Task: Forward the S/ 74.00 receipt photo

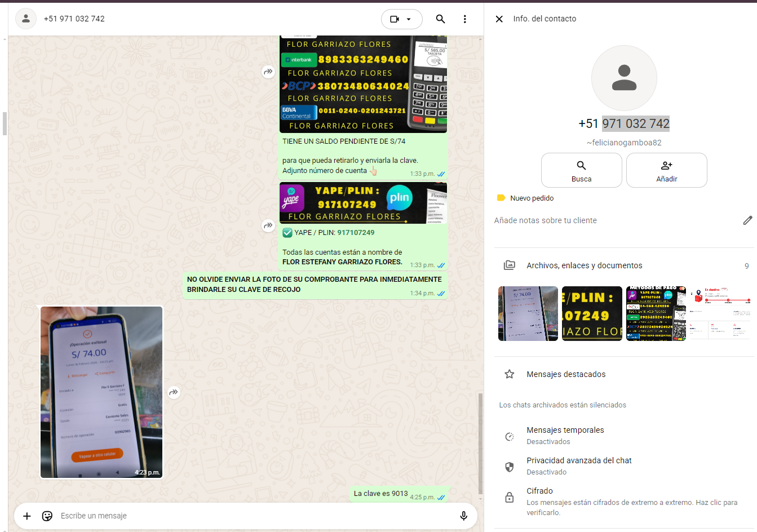Action: 174,392
